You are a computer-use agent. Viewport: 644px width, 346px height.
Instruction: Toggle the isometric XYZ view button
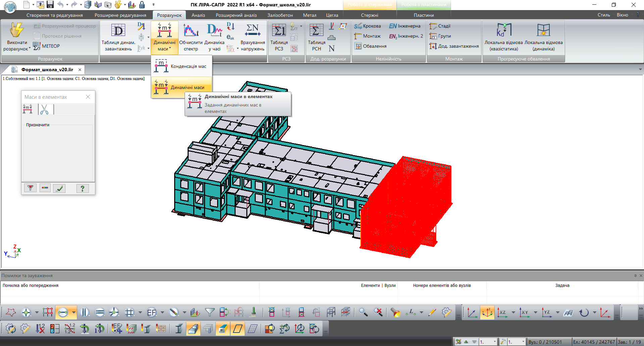[x=487, y=312]
